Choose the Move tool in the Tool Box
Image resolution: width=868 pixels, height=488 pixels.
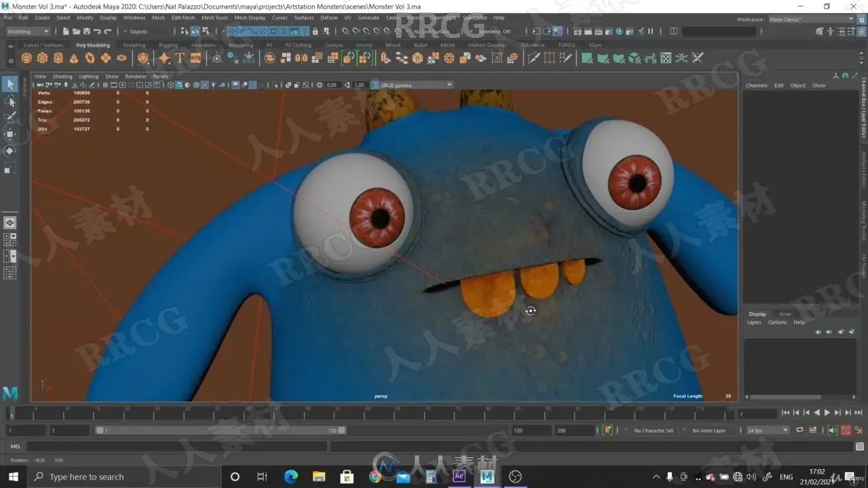click(10, 134)
